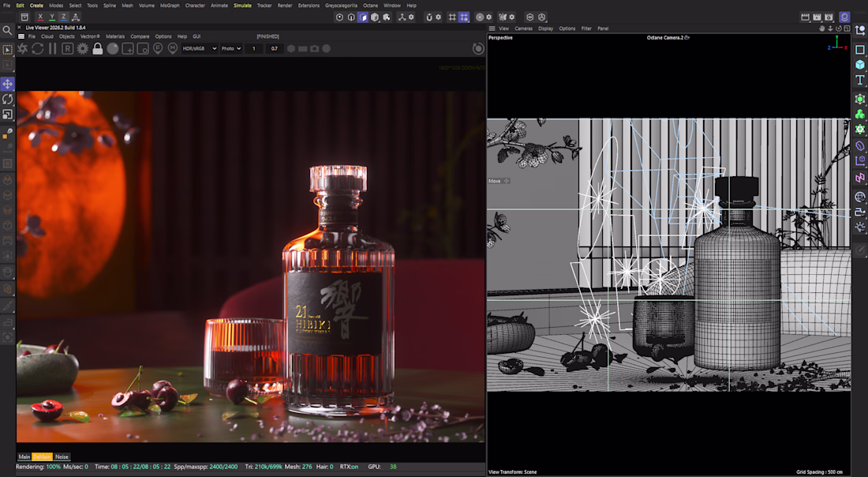868x477 pixels.
Task: Click the green cloner MoGraph icon
Action: coord(859,115)
